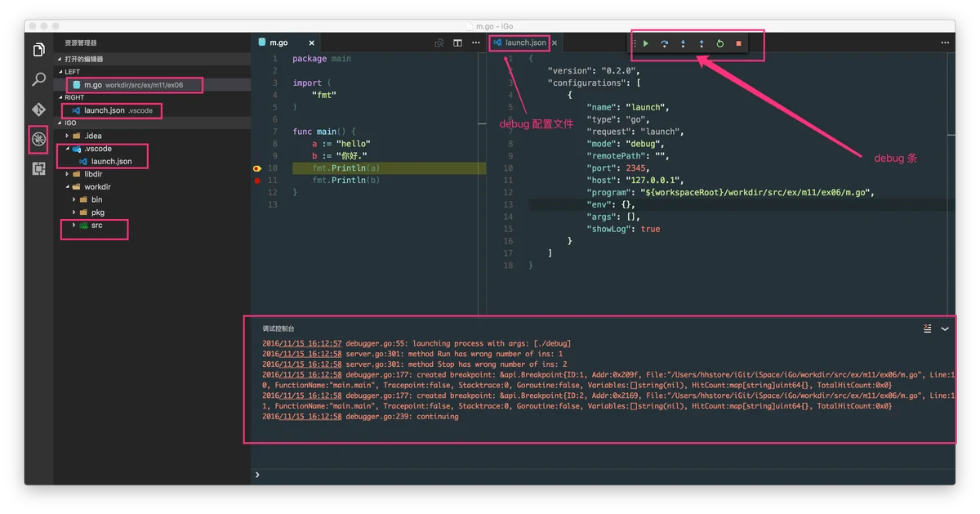Image resolution: width=980 pixels, height=514 pixels.
Task: Expand the .idea folder
Action: click(66, 136)
